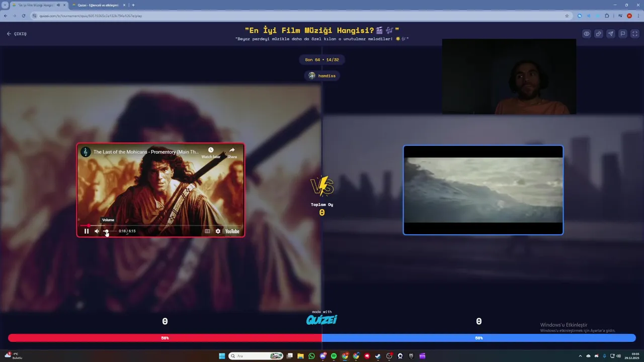The height and width of the screenshot is (362, 644).
Task: Open File Explorer from the taskbar
Action: click(x=300, y=356)
